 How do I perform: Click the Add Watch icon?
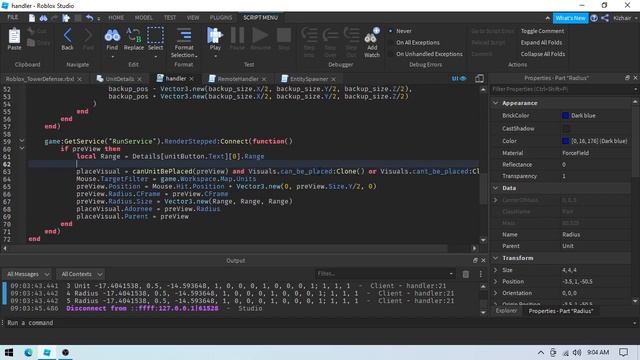tap(372, 36)
